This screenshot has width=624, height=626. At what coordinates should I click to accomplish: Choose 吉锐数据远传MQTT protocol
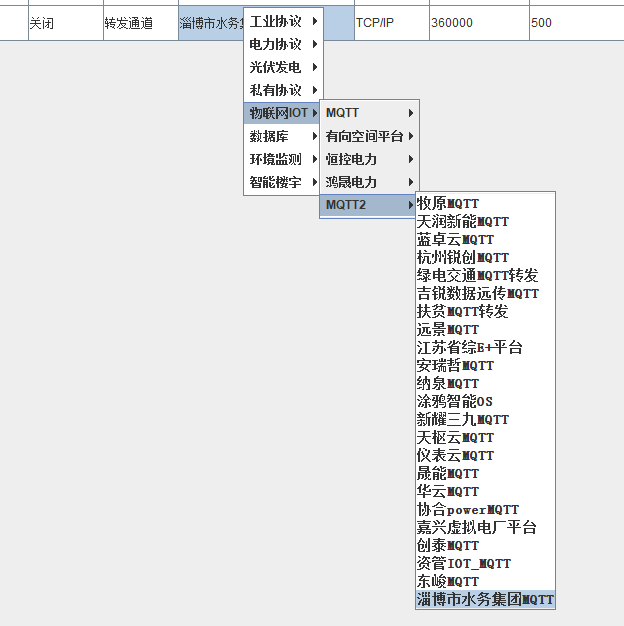[x=485, y=293]
